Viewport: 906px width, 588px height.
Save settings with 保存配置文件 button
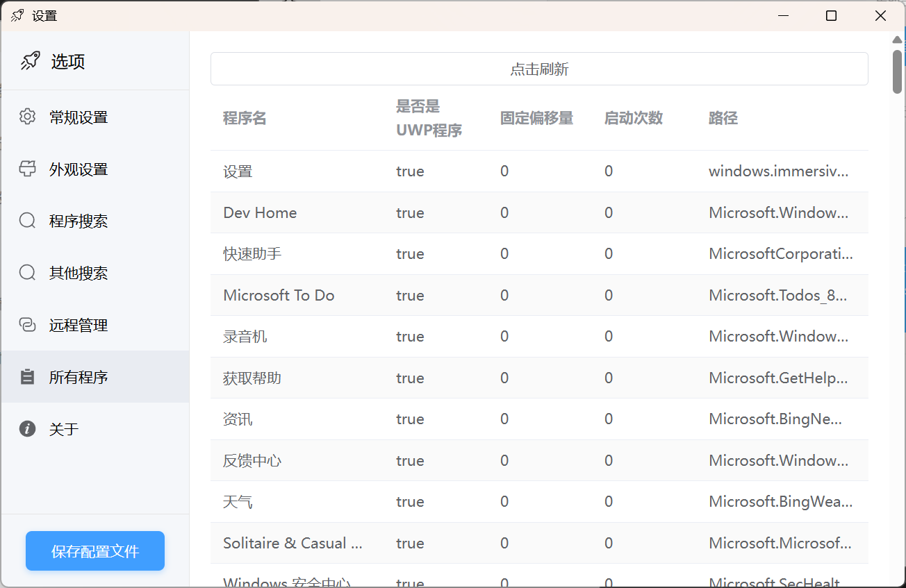(x=95, y=551)
